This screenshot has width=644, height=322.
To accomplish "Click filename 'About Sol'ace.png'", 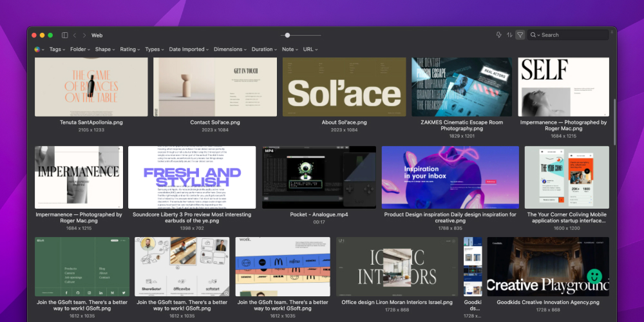I will click(x=344, y=122).
